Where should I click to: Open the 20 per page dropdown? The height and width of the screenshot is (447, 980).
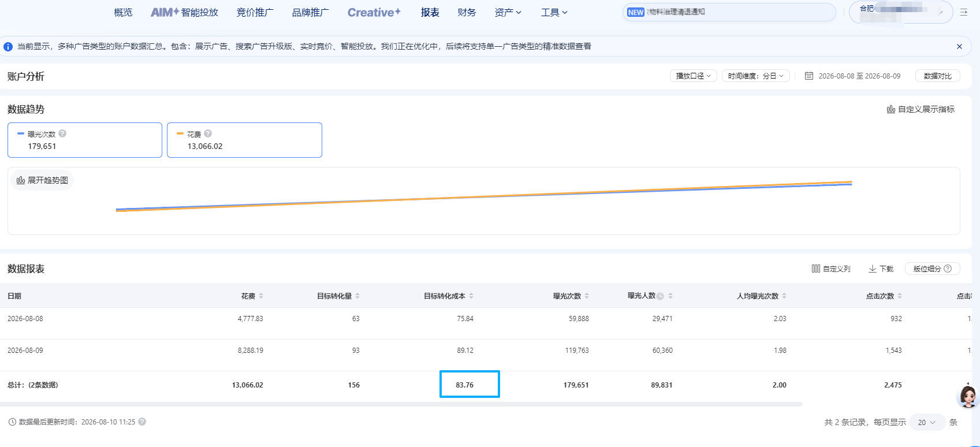(927, 422)
